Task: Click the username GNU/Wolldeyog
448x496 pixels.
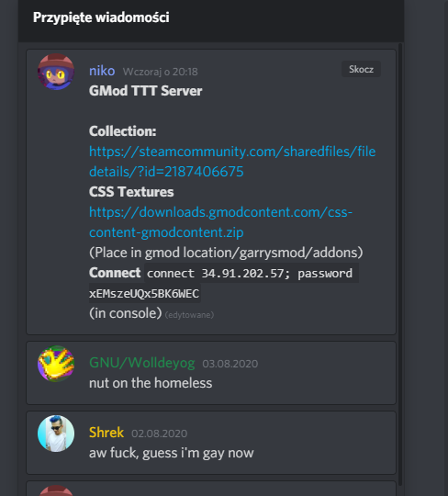Action: tap(142, 363)
